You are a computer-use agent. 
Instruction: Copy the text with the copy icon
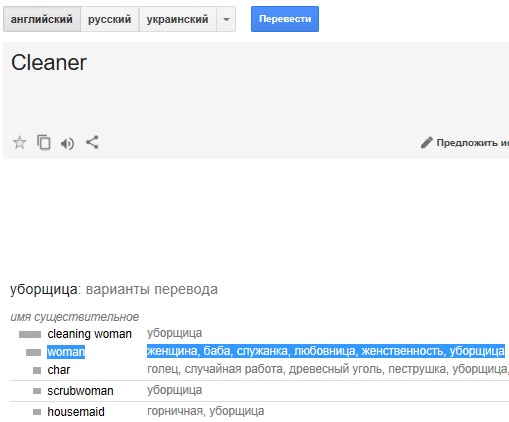click(x=44, y=143)
